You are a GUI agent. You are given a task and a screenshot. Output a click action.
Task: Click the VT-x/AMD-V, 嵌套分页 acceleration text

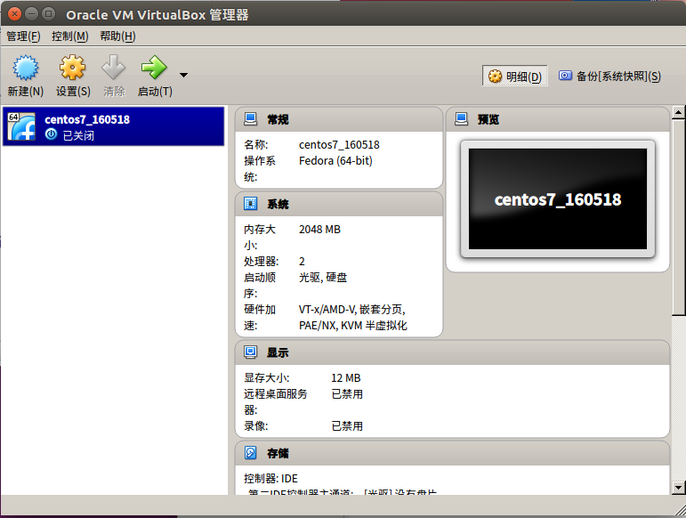[352, 310]
